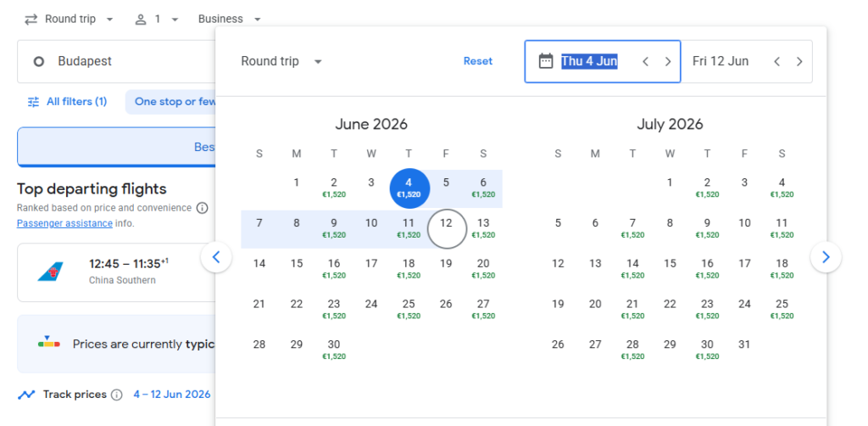Image resolution: width=868 pixels, height=426 pixels.
Task: Click the All filters sliders icon
Action: (34, 102)
